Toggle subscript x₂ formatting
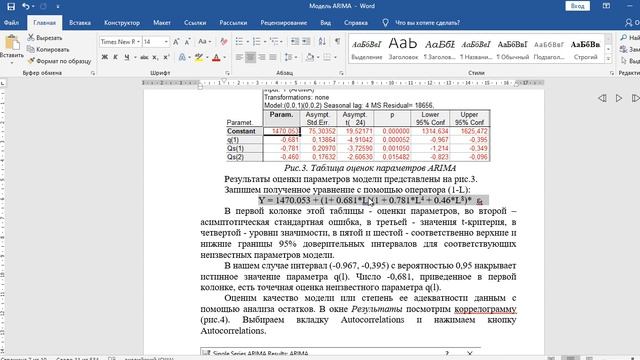Viewport: 640px width, 360px height. pos(155,57)
